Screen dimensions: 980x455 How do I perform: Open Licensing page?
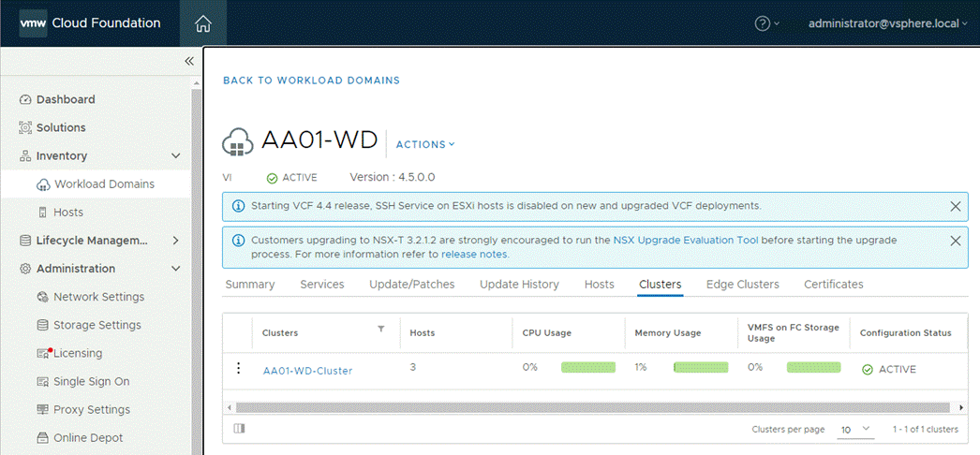click(x=78, y=353)
